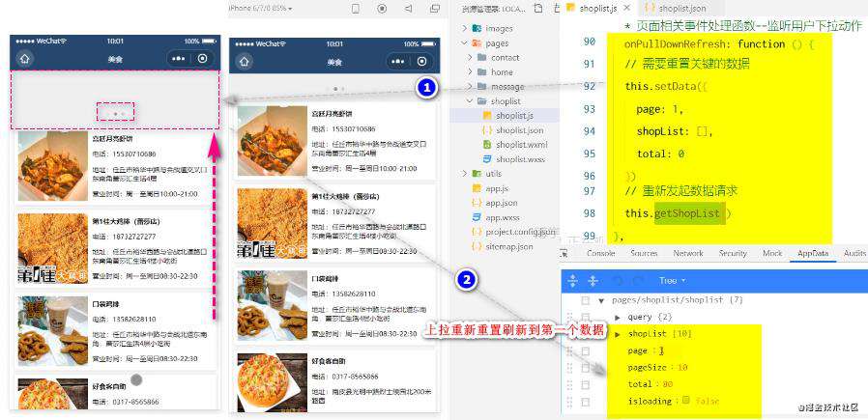Image resolution: width=868 pixels, height=420 pixels.
Task: Tap the home icon in the right simulator
Action: click(245, 62)
